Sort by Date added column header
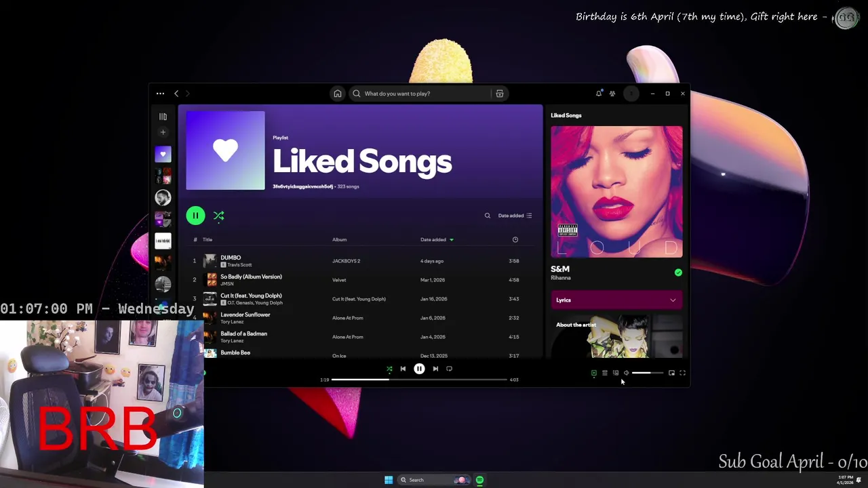Viewport: 868px width, 488px height. click(437, 239)
